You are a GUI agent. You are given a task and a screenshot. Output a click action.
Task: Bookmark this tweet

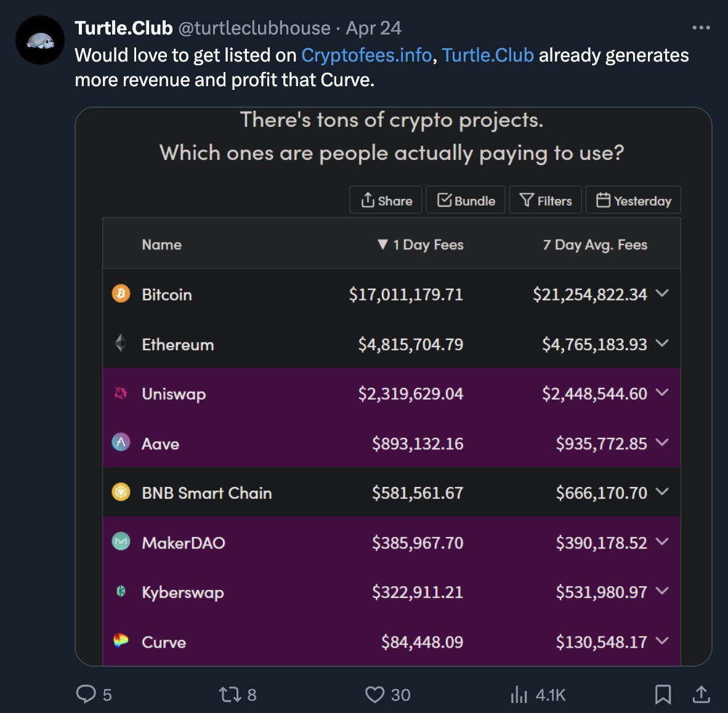663,695
